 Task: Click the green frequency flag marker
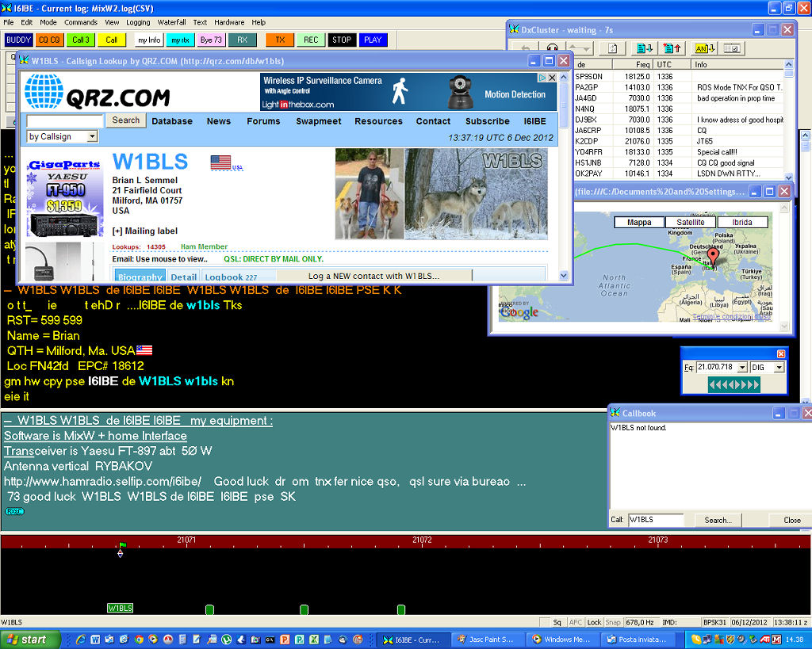[x=121, y=545]
